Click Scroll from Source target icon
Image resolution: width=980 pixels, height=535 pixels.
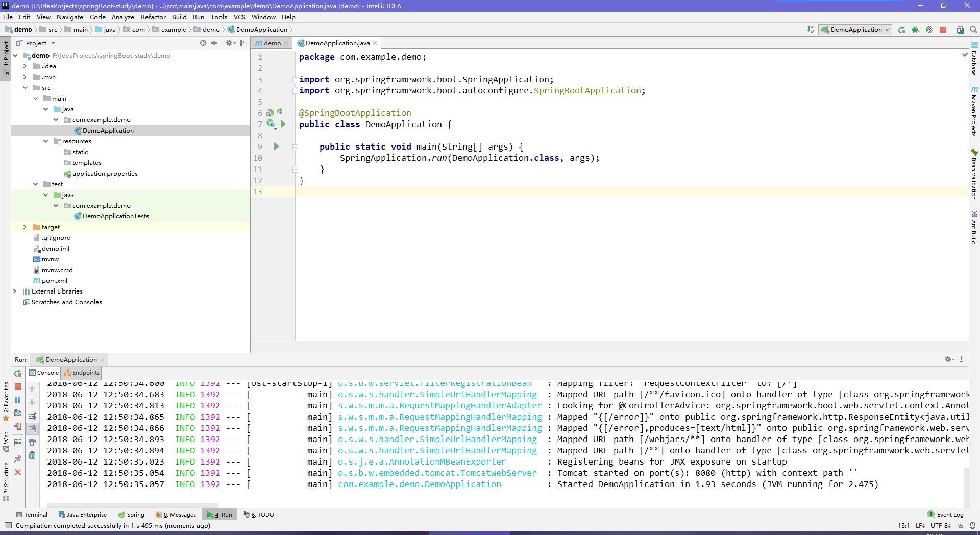click(203, 43)
